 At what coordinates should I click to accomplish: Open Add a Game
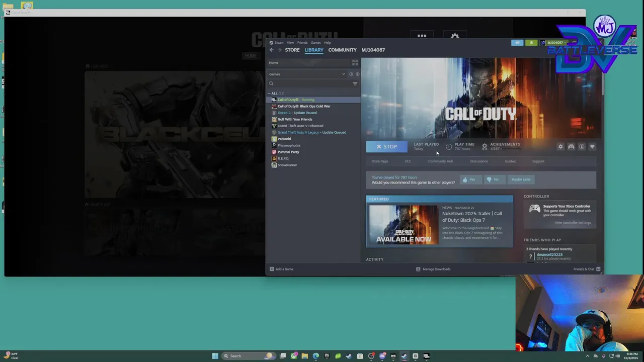pyautogui.click(x=281, y=269)
